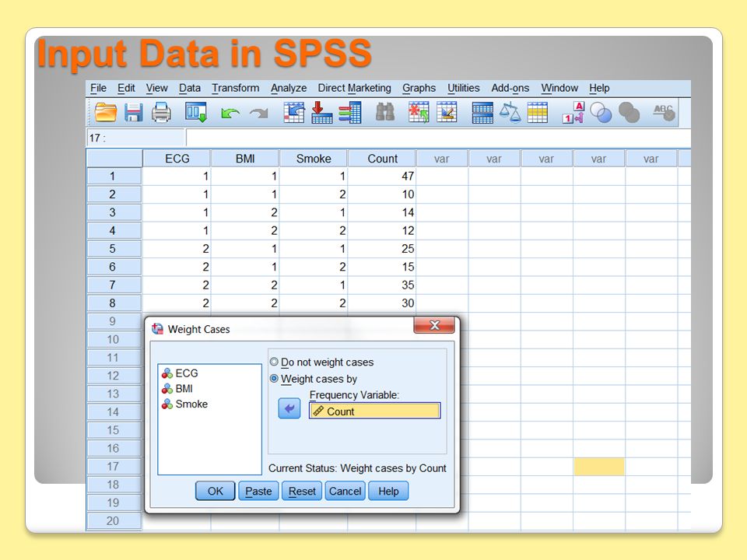
Task: Open the Analyze menu
Action: 289,88
